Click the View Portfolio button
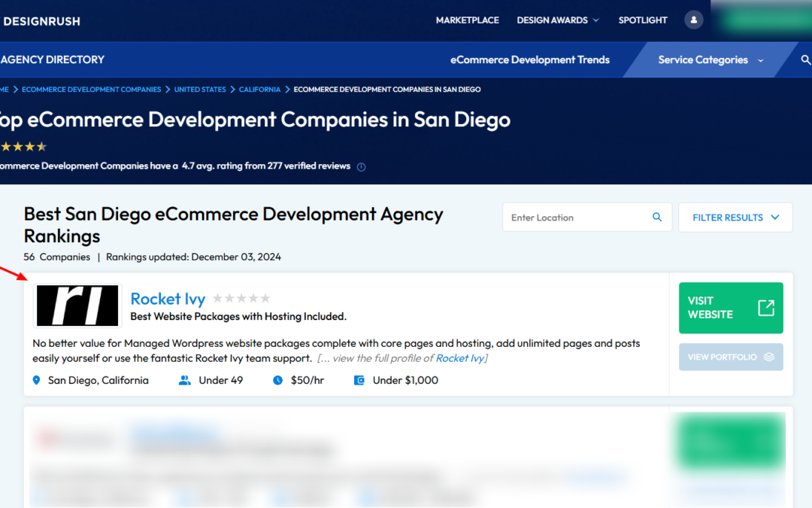812x508 pixels. click(x=731, y=357)
